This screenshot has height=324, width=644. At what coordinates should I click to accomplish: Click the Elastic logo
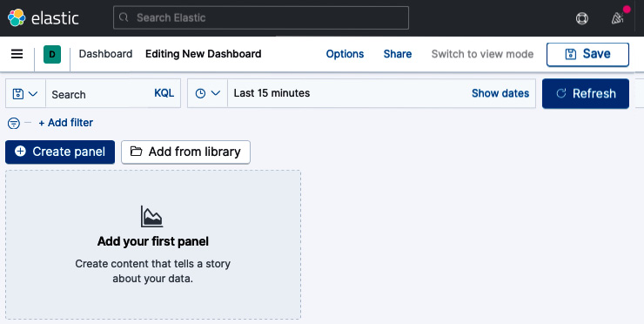point(43,18)
